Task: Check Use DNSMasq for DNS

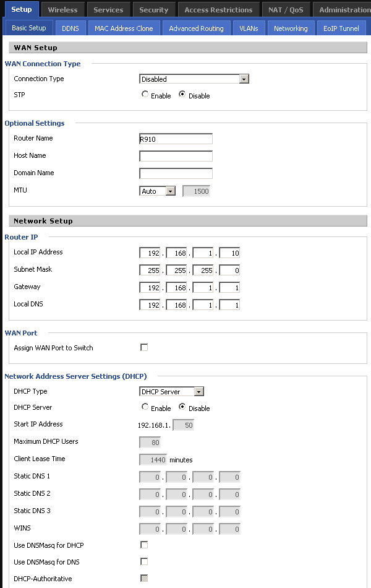Action: [144, 561]
